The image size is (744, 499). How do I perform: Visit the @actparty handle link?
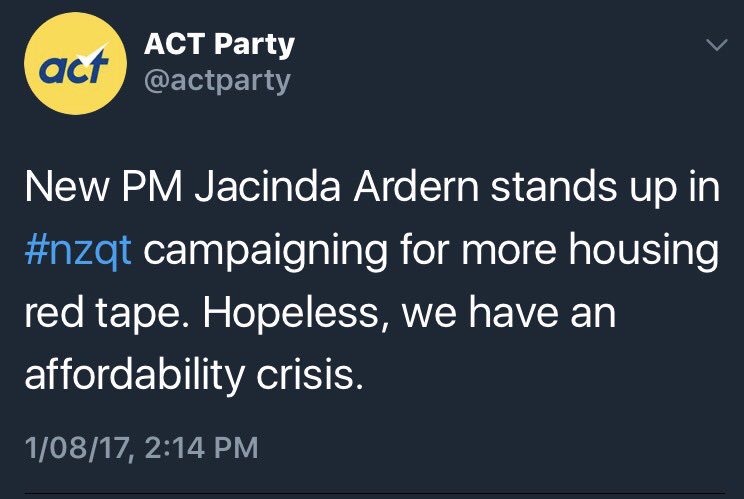(217, 81)
